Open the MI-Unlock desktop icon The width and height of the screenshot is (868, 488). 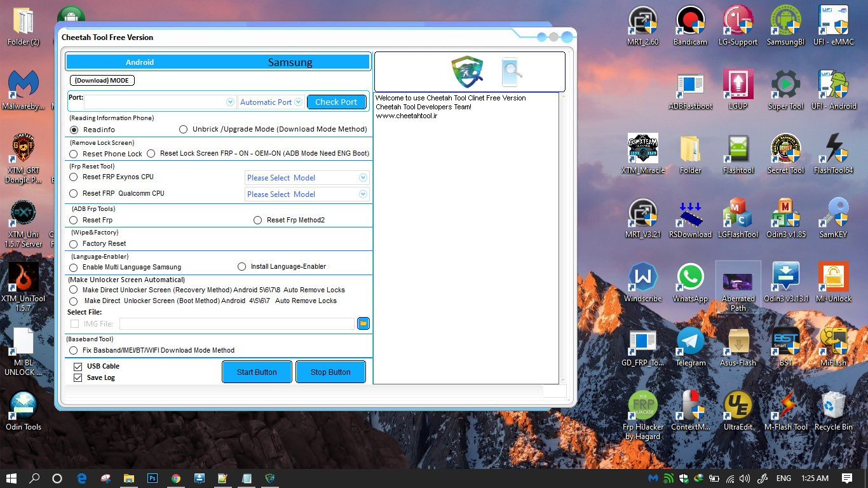(834, 283)
